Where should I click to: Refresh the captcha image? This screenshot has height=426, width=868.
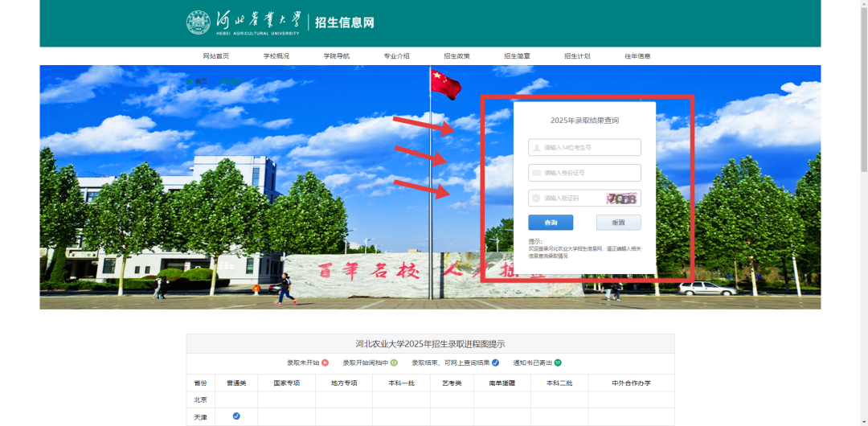pos(623,199)
